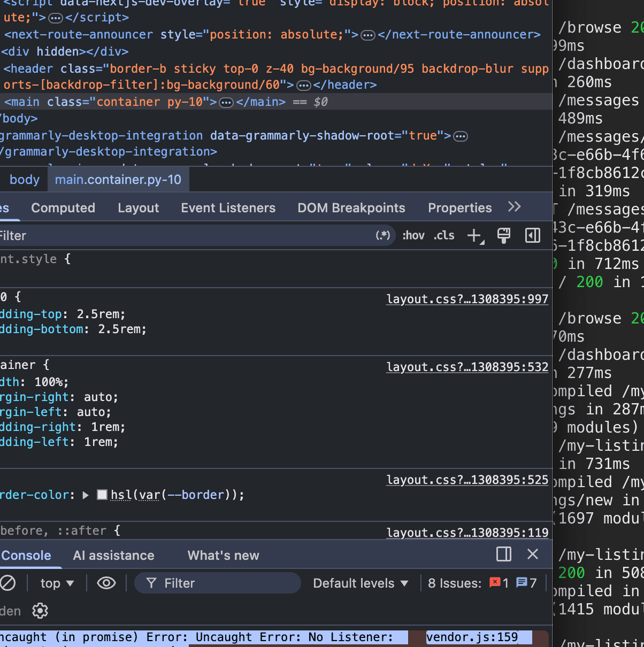This screenshot has height=647, width=644.
Task: Edit the padding-bottom 2.5rem value
Action: (119, 329)
